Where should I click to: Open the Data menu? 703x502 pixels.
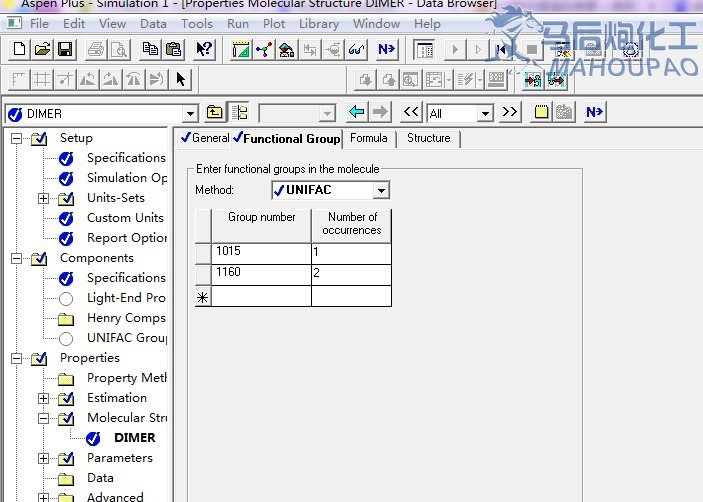pos(153,23)
